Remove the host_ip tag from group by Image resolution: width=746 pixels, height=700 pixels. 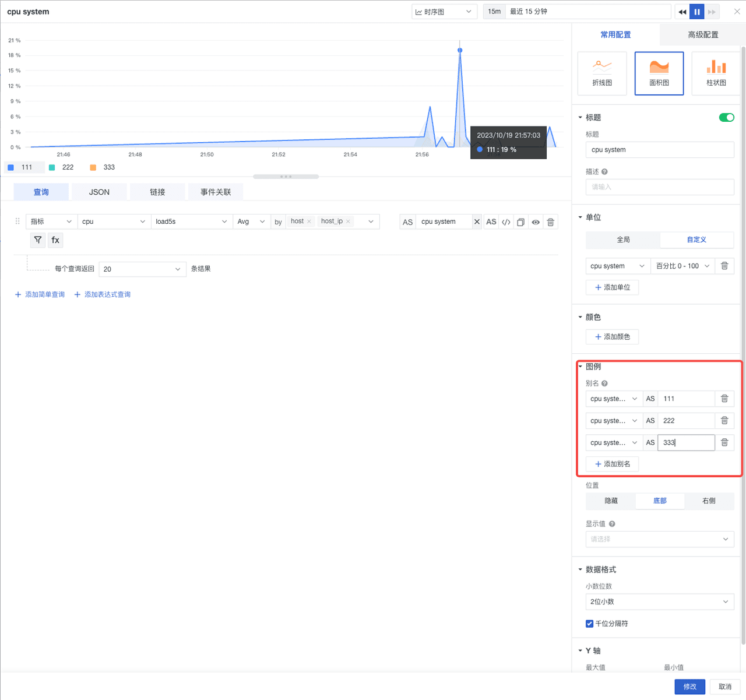348,221
